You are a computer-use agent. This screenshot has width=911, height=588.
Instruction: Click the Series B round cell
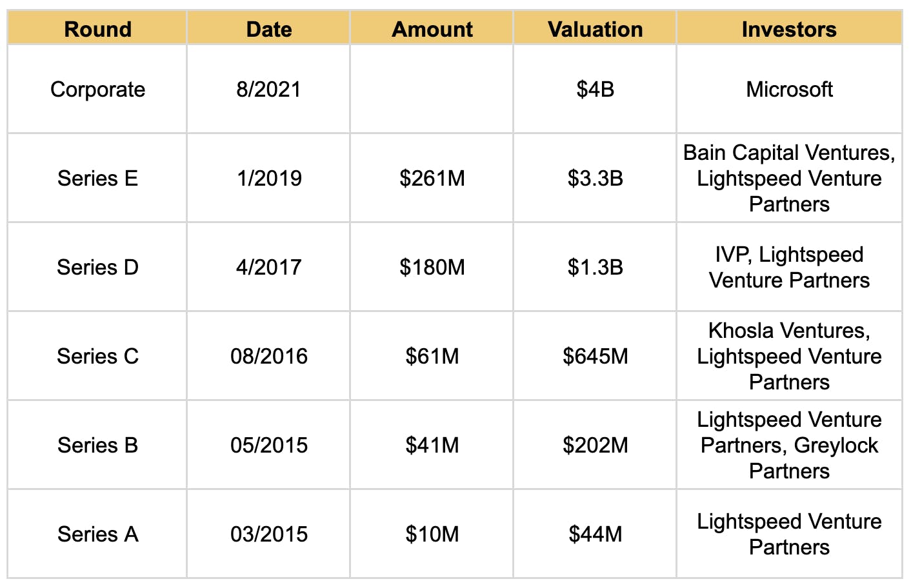97,445
